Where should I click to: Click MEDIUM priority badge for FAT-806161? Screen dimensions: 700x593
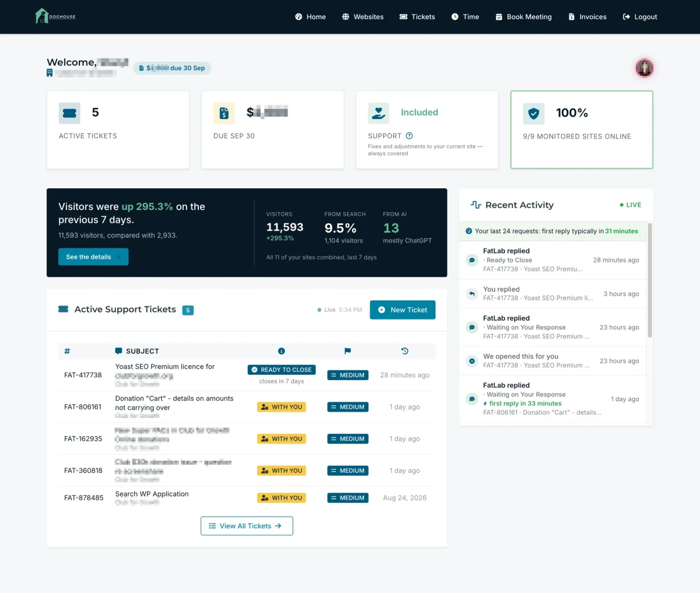click(x=348, y=407)
